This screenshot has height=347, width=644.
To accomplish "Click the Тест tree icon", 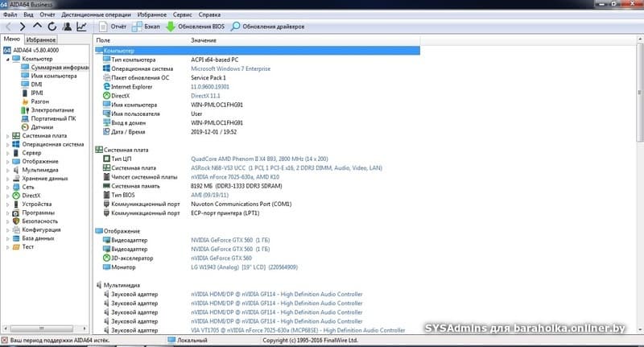I will 16,247.
